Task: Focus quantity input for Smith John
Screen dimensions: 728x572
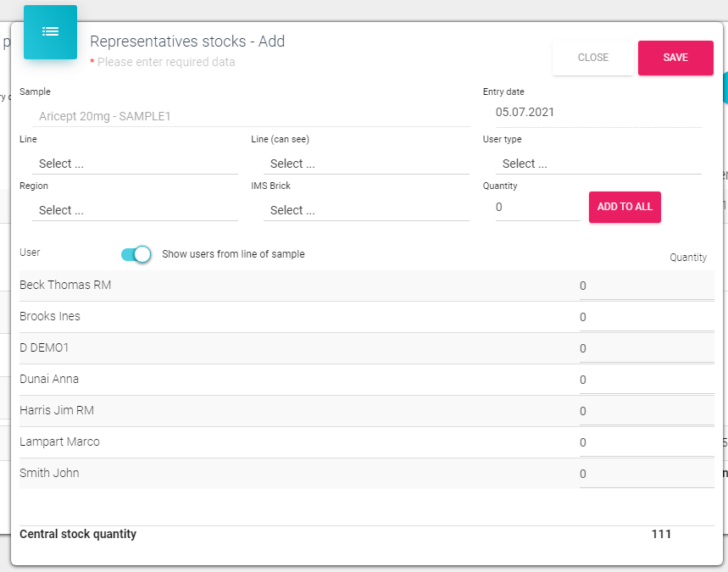Action: (646, 475)
